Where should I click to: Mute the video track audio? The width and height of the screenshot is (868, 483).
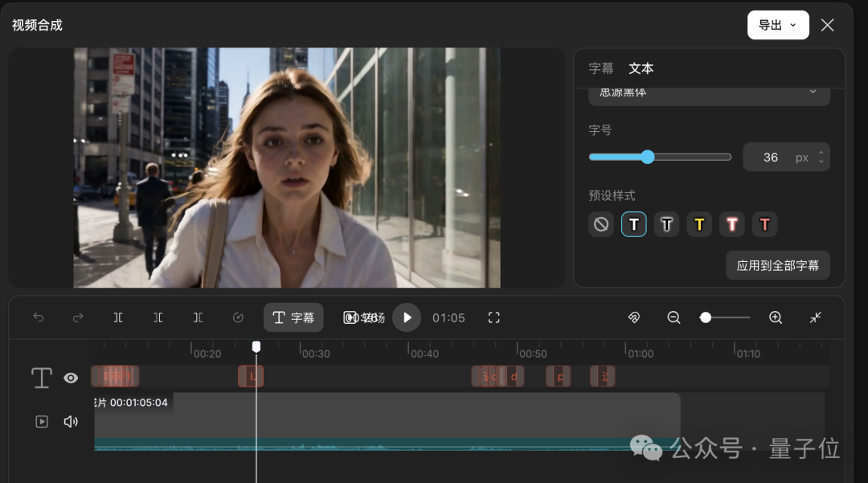pyautogui.click(x=71, y=422)
